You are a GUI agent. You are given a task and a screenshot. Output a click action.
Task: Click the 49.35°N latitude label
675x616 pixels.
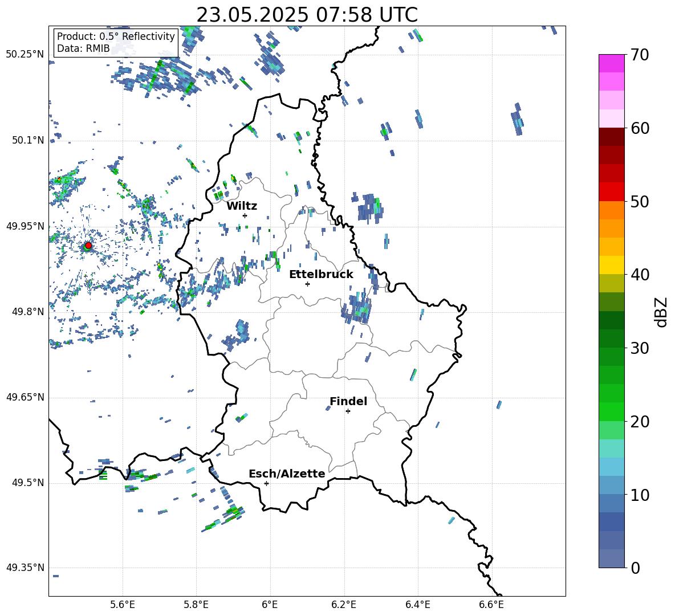click(25, 568)
